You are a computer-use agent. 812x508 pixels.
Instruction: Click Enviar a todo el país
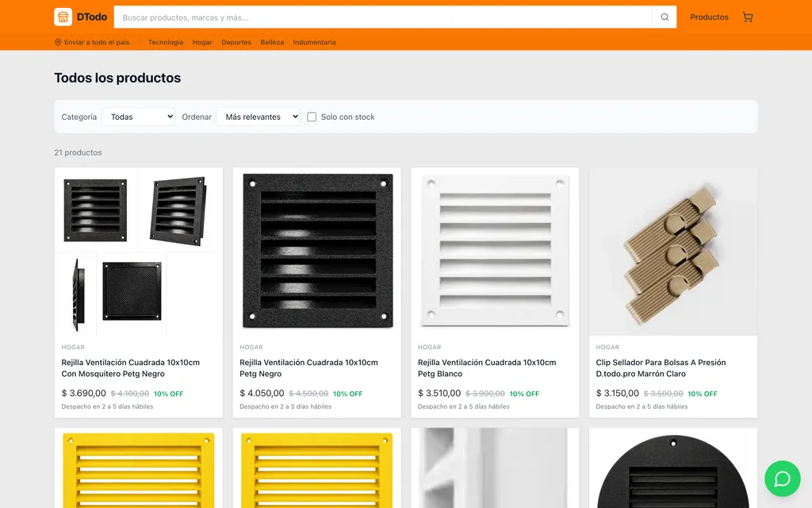97,43
